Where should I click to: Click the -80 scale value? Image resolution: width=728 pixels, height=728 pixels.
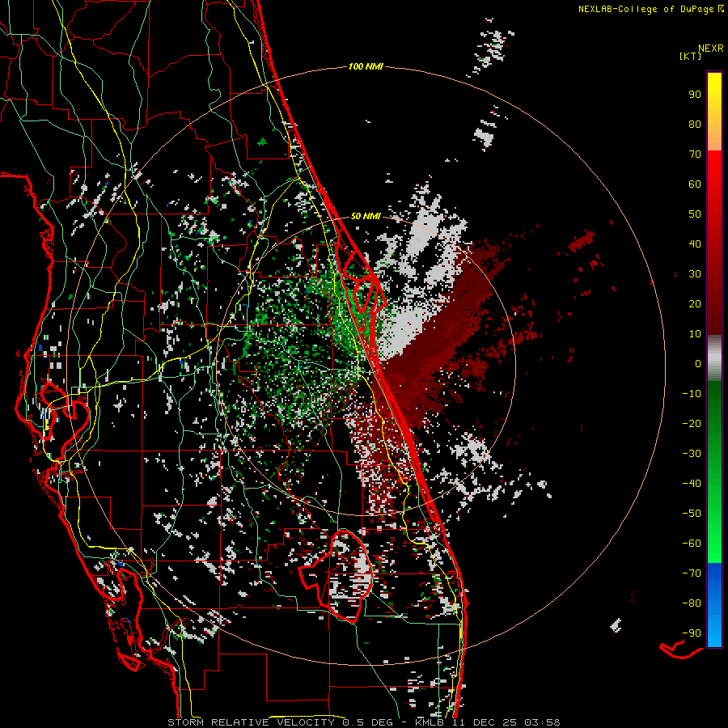[x=692, y=603]
